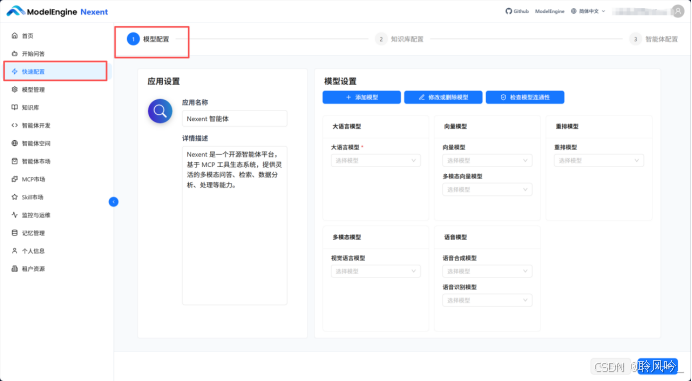
Task: Click the 应用名称 input field
Action: [x=234, y=119]
